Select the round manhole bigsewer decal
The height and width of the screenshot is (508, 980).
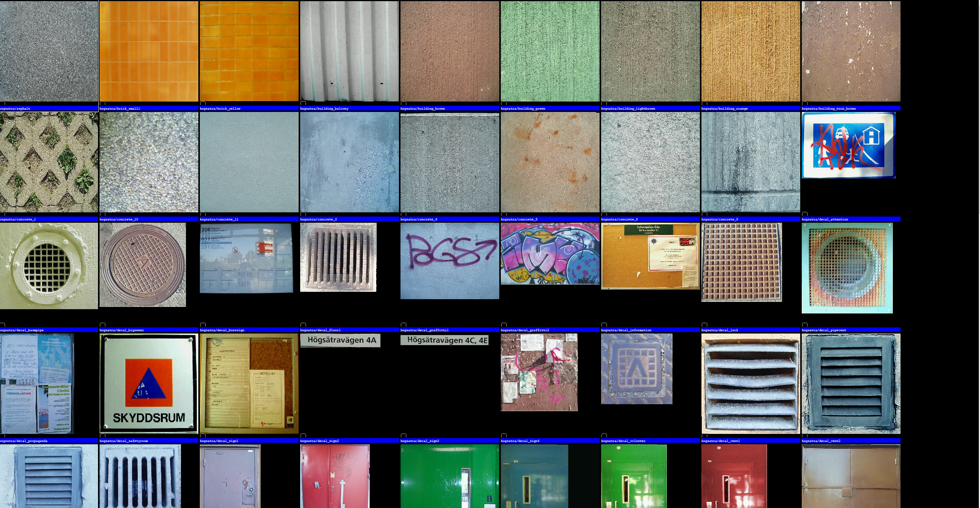click(x=143, y=265)
